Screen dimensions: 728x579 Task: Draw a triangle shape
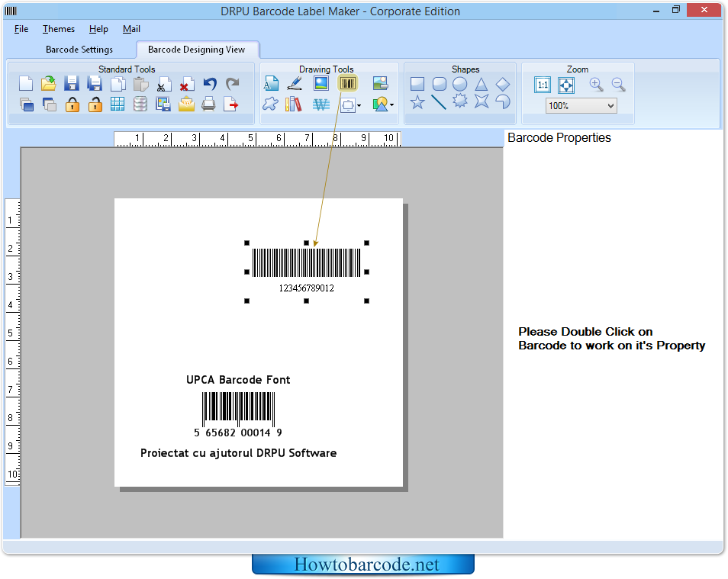pyautogui.click(x=482, y=84)
